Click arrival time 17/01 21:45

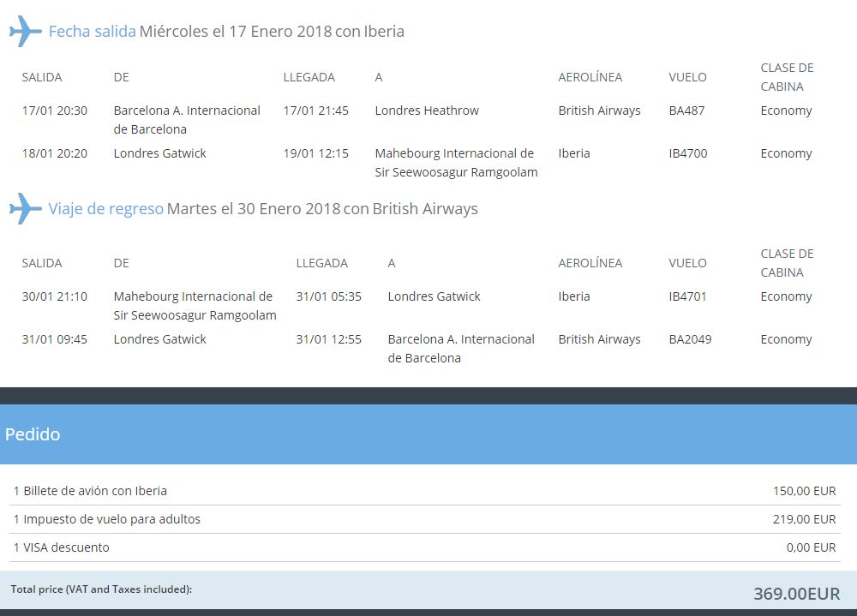[x=316, y=111]
